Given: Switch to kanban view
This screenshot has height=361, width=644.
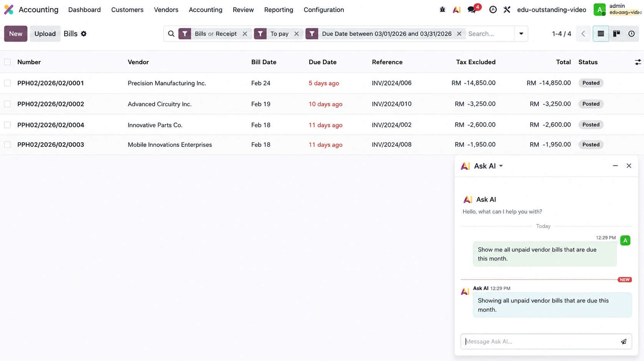Looking at the screenshot, I should pos(616,34).
